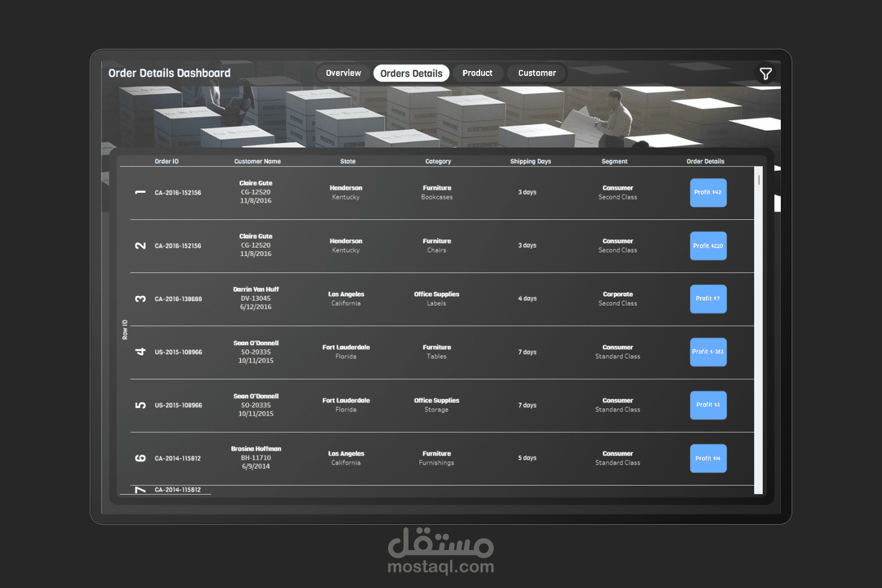Open the filter funnel icon
This screenshot has height=588, width=882.
765,73
